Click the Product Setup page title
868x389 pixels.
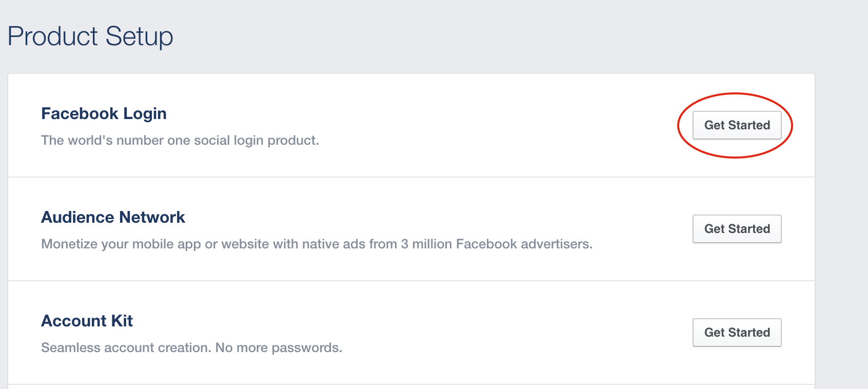tap(90, 36)
